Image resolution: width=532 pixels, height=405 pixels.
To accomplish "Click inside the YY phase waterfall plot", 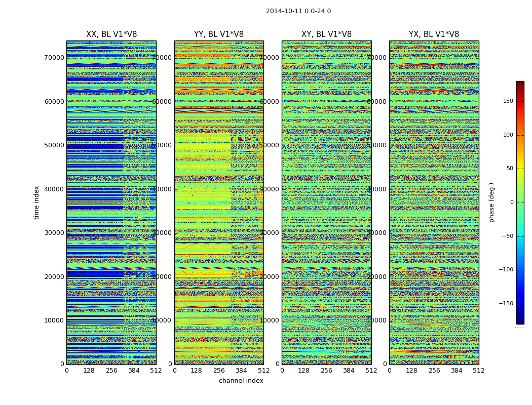I will [219, 202].
